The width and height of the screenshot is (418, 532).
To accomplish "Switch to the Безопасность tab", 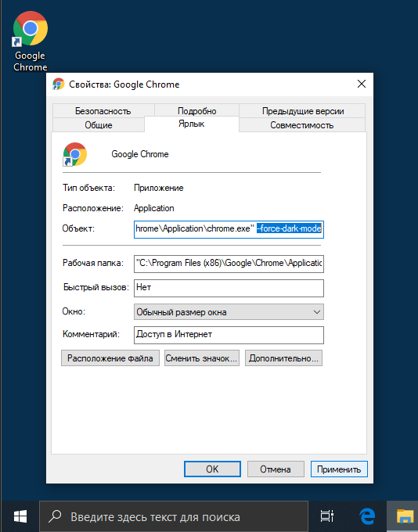I will [103, 111].
